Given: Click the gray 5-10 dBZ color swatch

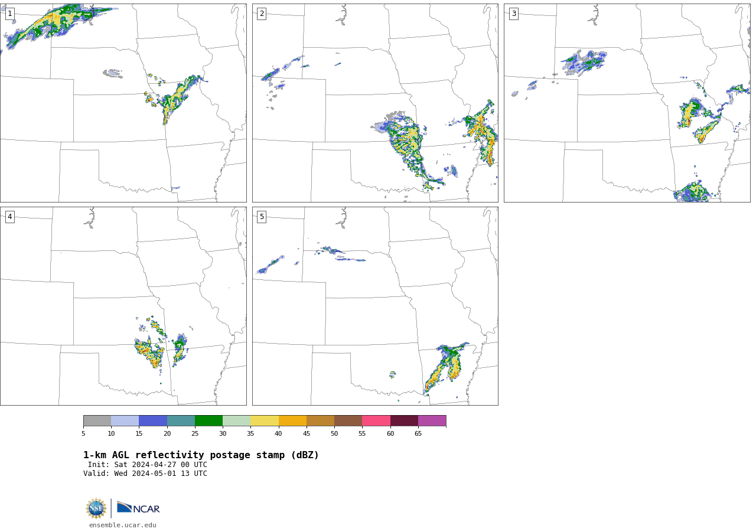Looking at the screenshot, I should 97,420.
